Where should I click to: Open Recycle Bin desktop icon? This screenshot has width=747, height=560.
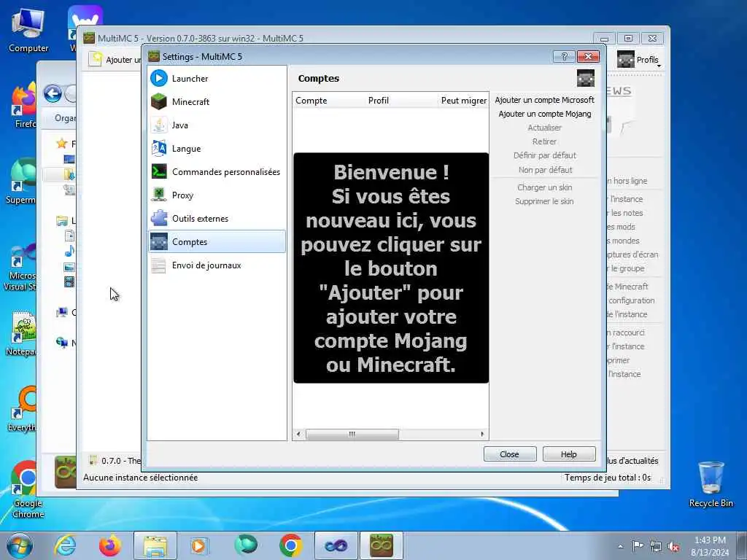pyautogui.click(x=711, y=484)
